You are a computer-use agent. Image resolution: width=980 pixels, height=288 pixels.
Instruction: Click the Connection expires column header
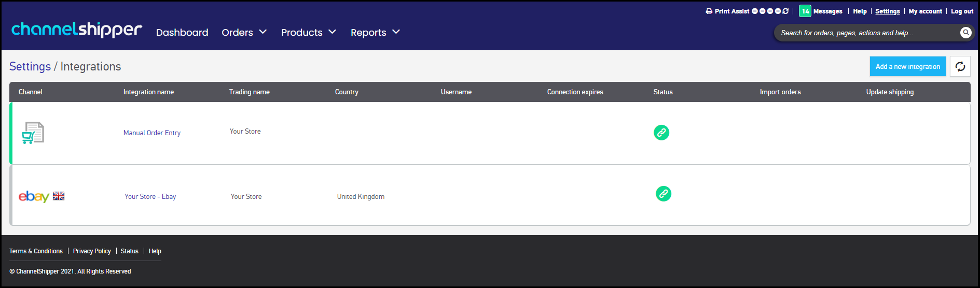(x=575, y=92)
